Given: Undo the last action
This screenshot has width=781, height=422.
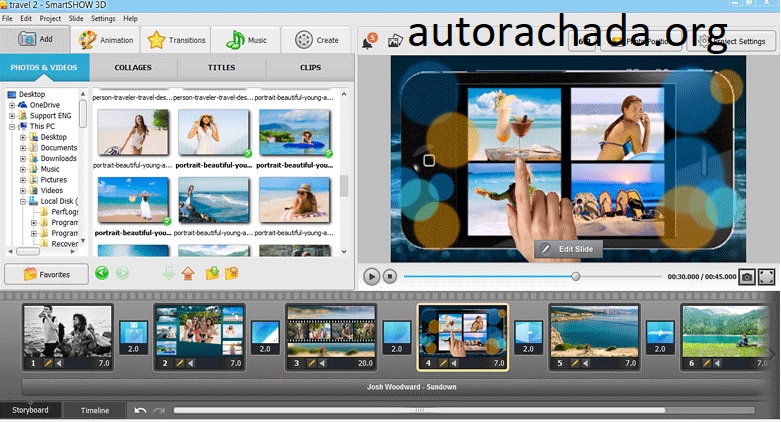Looking at the screenshot, I should 140,410.
